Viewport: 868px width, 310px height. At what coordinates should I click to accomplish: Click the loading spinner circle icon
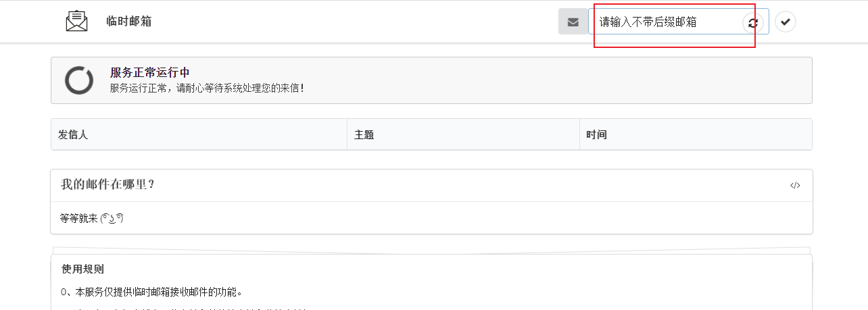click(79, 80)
